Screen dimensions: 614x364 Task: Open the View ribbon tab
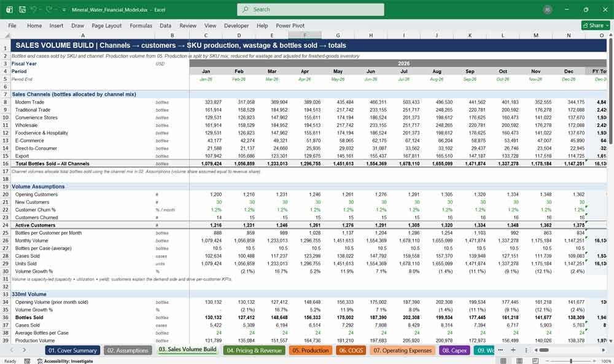pos(210,25)
